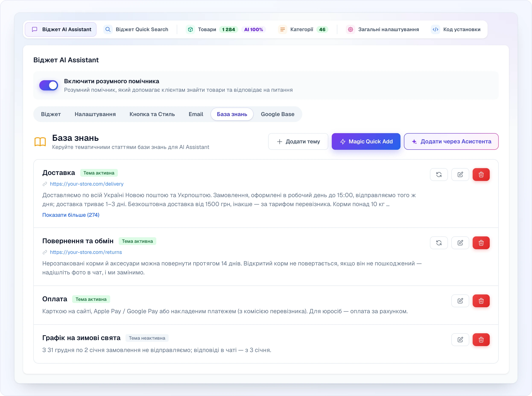Image resolution: width=532 pixels, height=396 pixels.
Task: Expand Показати більше (274) text
Action: pyautogui.click(x=71, y=215)
